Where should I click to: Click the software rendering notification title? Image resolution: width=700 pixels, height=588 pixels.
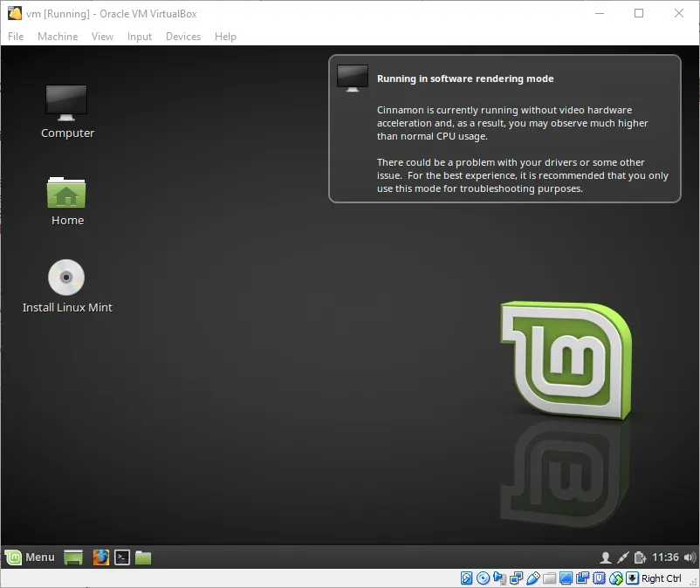(465, 79)
